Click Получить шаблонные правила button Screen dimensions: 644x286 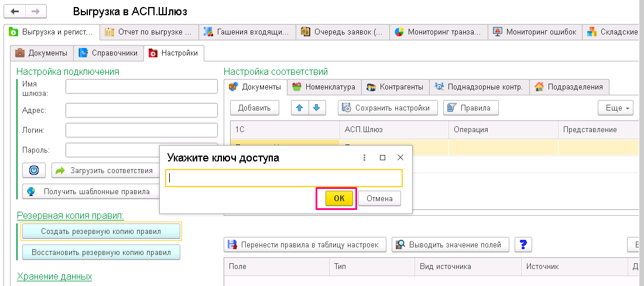click(x=91, y=192)
